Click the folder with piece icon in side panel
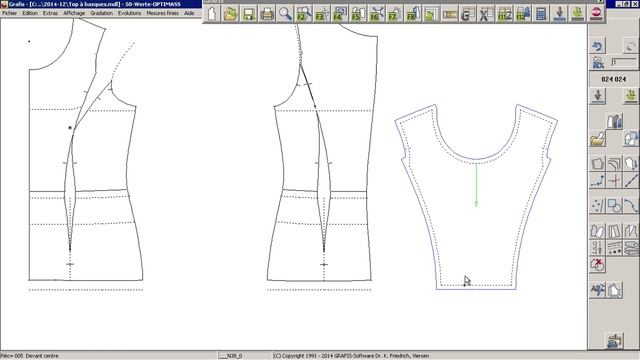The image size is (640, 360). point(598,139)
